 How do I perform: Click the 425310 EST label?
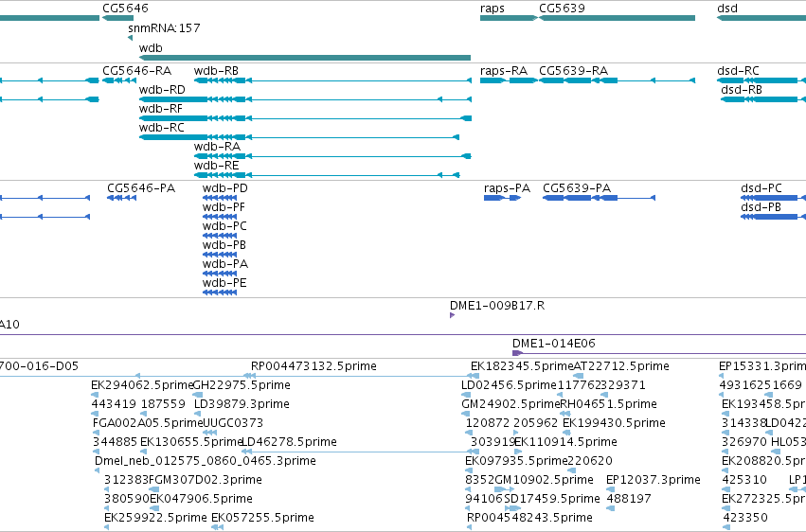coord(744,481)
